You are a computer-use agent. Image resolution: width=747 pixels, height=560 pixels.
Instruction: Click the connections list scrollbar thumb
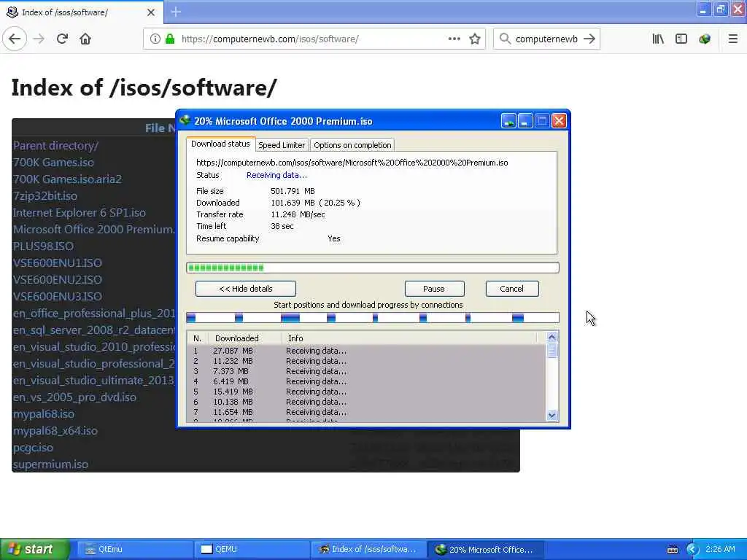(x=552, y=351)
